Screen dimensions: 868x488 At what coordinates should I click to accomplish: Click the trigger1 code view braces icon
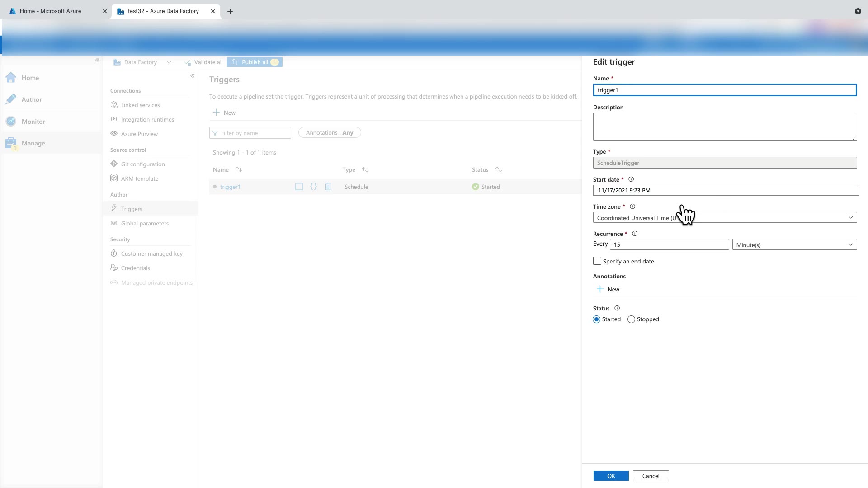(313, 187)
